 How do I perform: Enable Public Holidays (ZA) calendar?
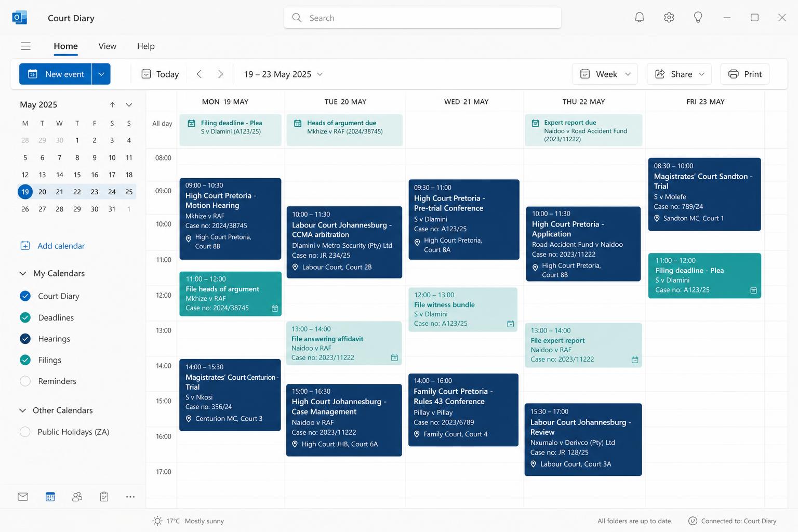point(25,432)
